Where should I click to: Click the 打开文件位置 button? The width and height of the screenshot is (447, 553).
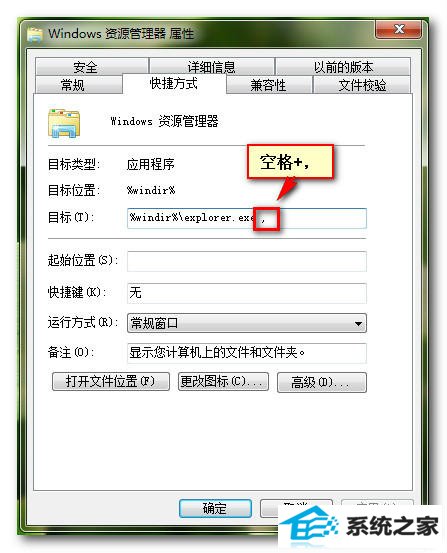click(111, 382)
